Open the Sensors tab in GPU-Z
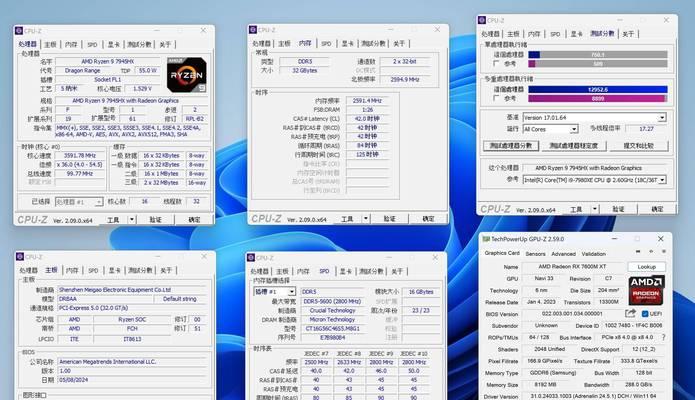This screenshot has width=695, height=400. coord(535,254)
